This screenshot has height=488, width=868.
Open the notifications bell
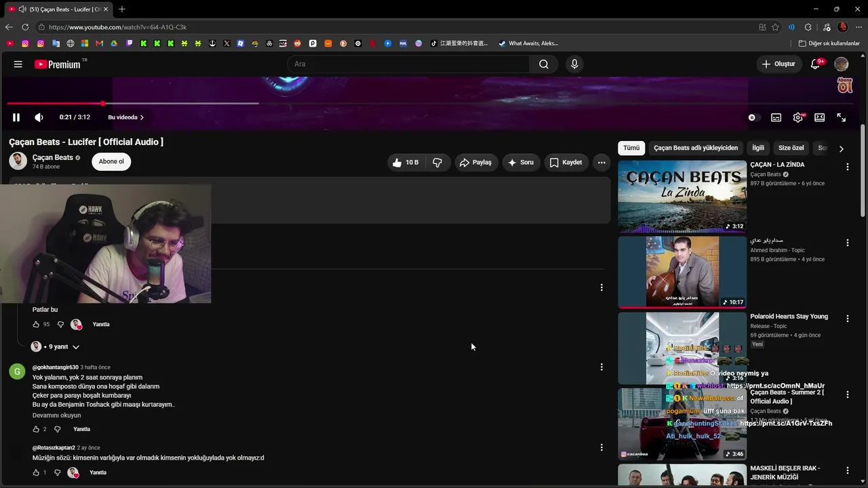(x=816, y=64)
